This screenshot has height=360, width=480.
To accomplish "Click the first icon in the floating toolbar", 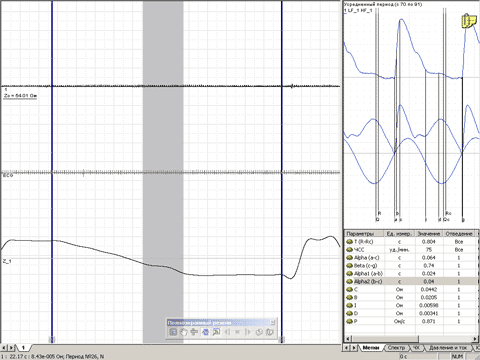I will pyautogui.click(x=173, y=332).
